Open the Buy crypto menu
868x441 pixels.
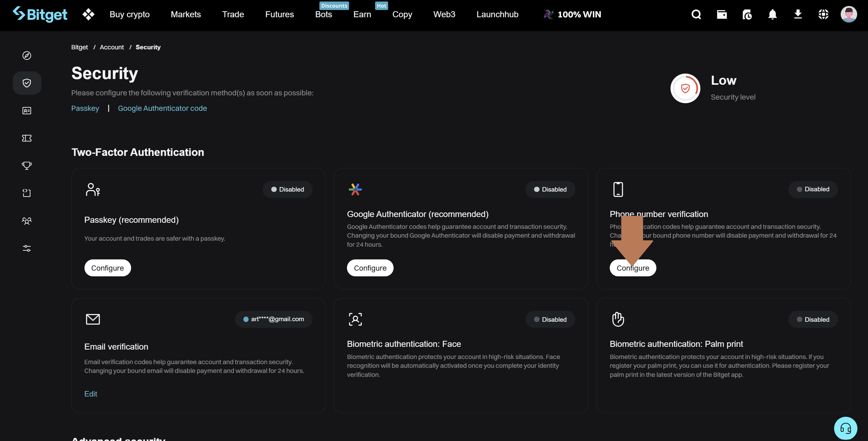pyautogui.click(x=129, y=15)
